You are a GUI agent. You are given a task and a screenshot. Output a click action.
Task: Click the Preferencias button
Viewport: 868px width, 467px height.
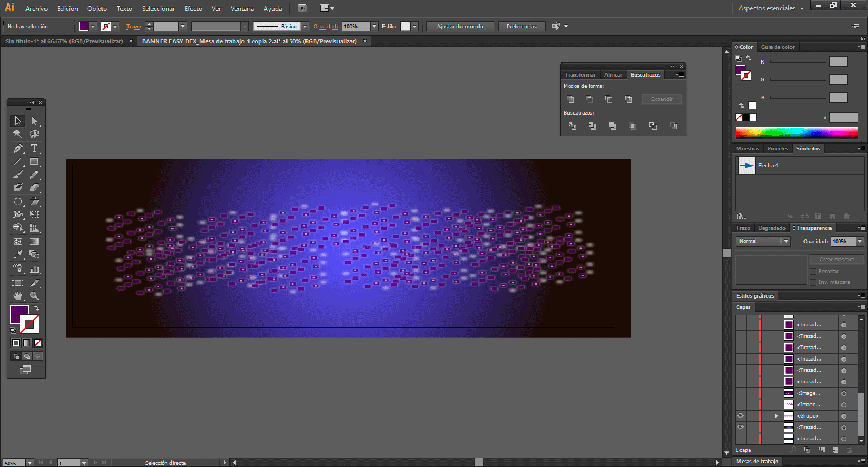pos(521,26)
